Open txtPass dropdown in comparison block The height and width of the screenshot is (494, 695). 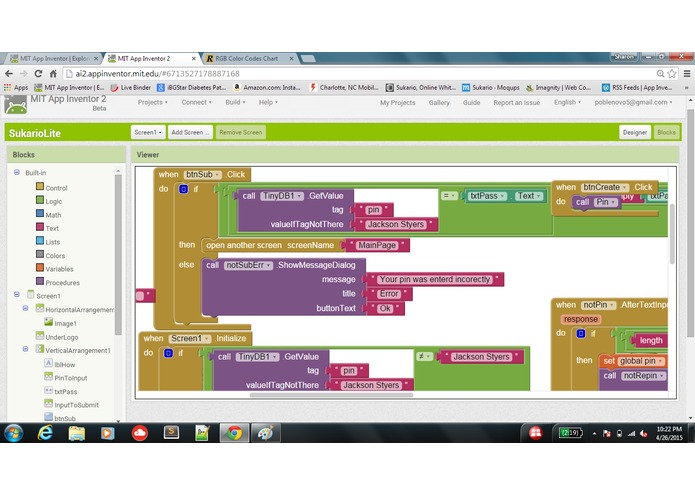pos(488,196)
